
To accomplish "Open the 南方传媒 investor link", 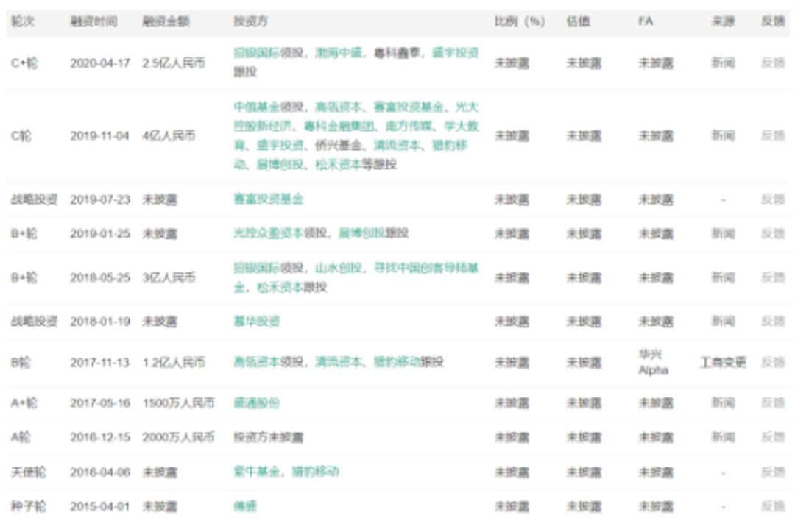I will tap(409, 126).
